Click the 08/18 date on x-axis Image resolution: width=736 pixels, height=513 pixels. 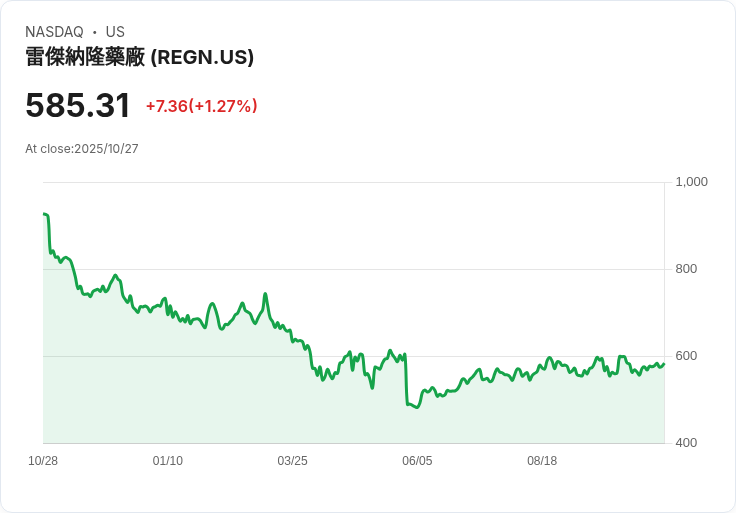coord(542,461)
